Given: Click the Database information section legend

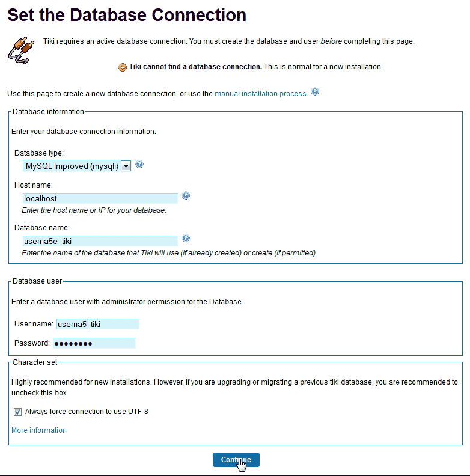Looking at the screenshot, I should point(49,111).
